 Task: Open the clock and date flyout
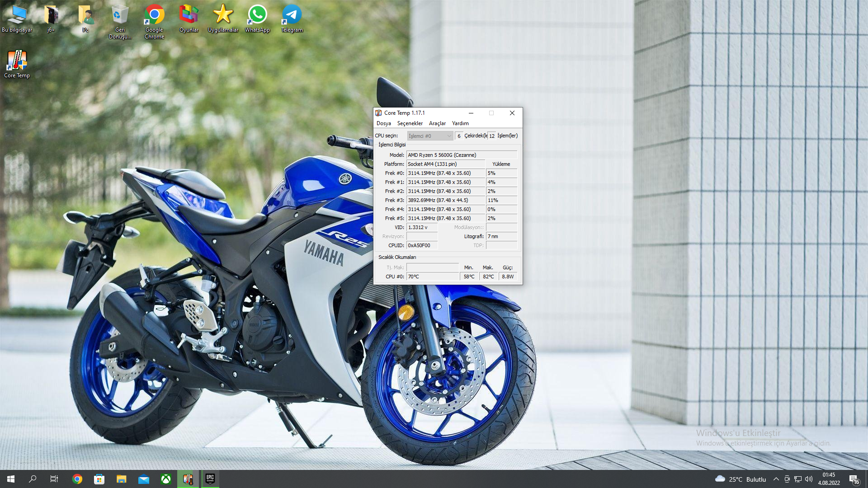coord(829,479)
